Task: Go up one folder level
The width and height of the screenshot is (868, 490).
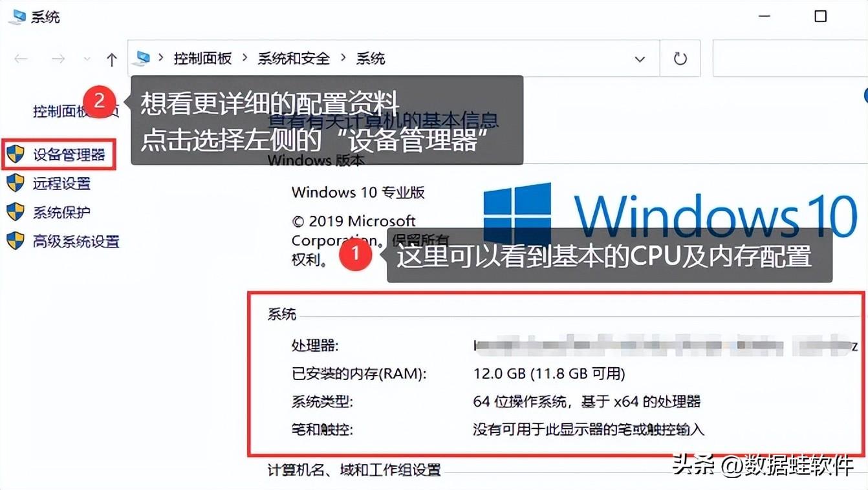Action: 112,59
